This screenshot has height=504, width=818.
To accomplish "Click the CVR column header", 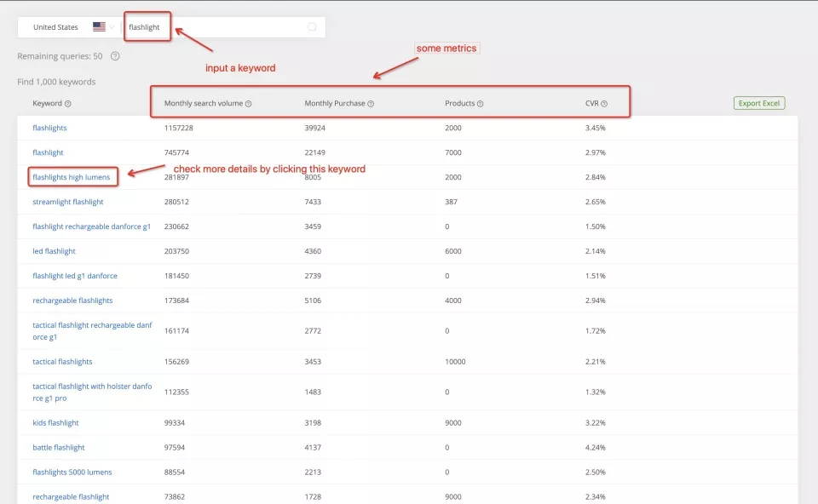I will pyautogui.click(x=591, y=103).
